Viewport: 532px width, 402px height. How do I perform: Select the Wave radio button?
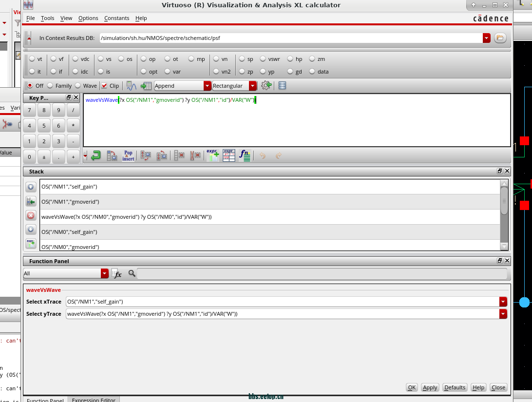[78, 85]
